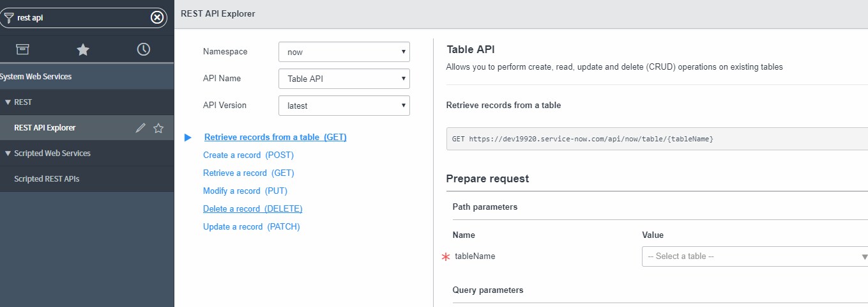Click the Path parameters label
This screenshot has height=307, width=868.
click(x=485, y=207)
